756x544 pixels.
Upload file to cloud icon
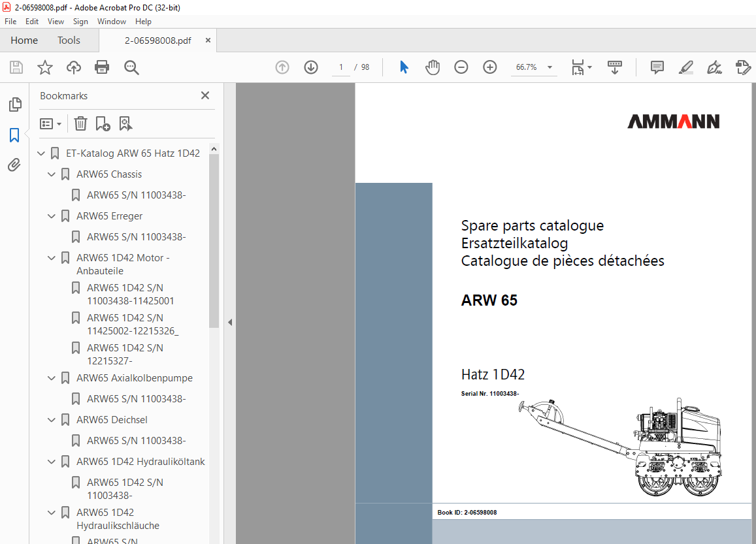73,67
